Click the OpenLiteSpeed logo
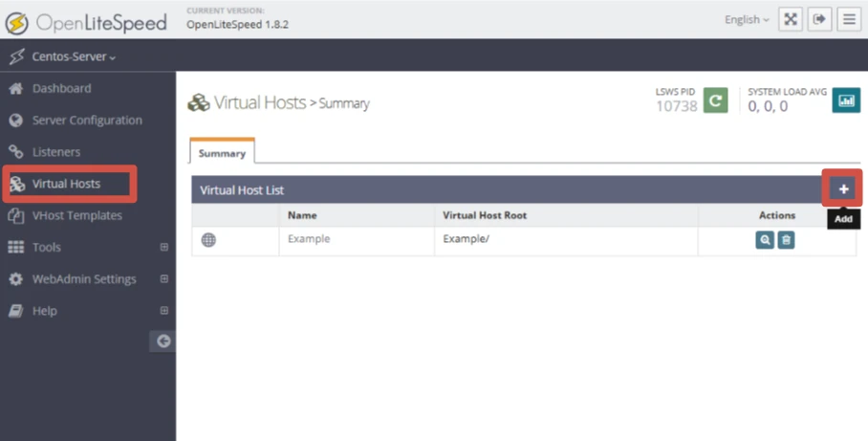868x441 pixels. (x=86, y=23)
